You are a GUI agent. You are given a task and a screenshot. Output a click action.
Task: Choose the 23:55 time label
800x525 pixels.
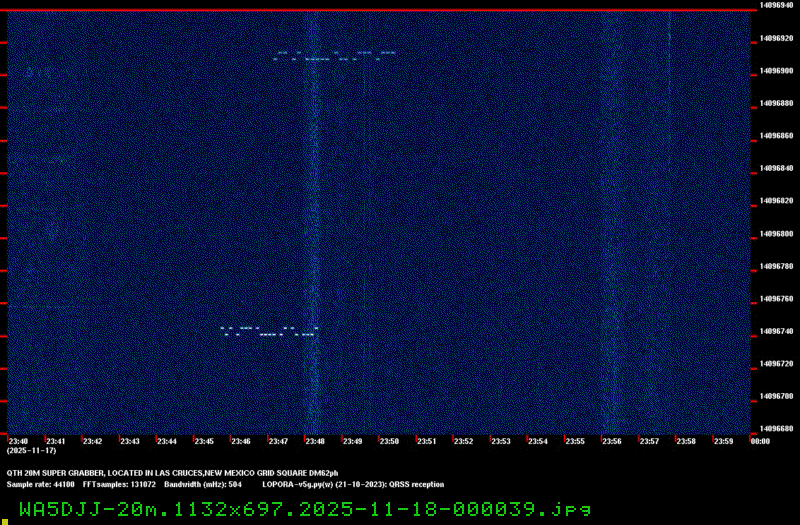575,441
